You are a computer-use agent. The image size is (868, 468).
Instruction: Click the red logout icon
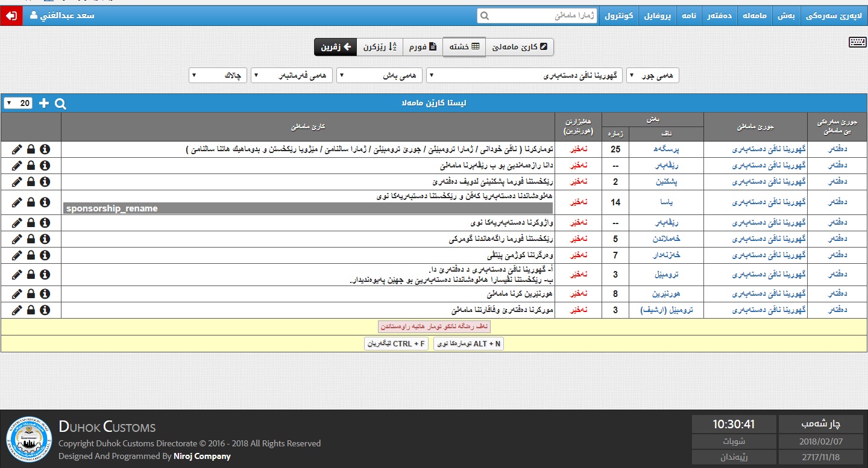pyautogui.click(x=11, y=16)
